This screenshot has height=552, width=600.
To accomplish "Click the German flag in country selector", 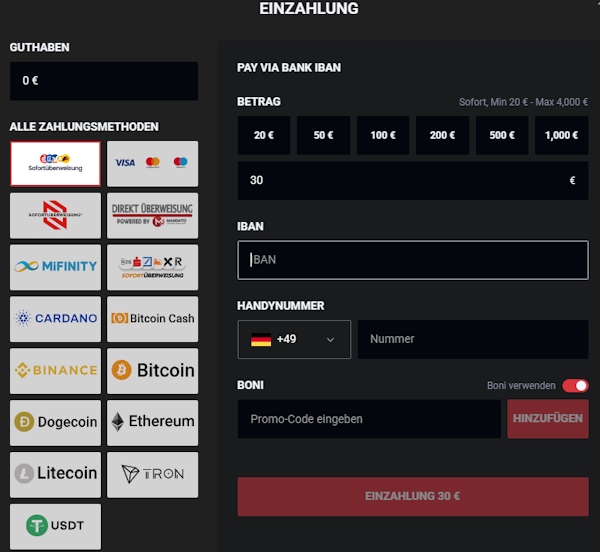I will coord(261,340).
